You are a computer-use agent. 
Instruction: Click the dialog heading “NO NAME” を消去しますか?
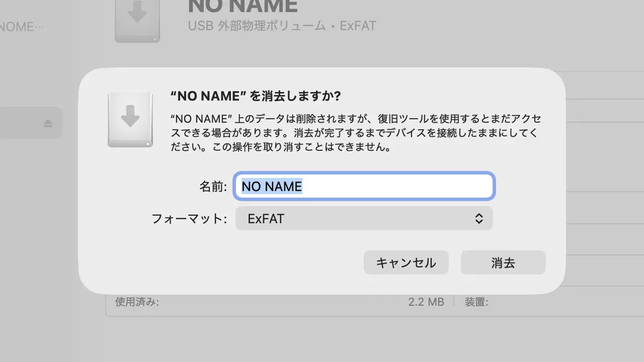pyautogui.click(x=256, y=96)
